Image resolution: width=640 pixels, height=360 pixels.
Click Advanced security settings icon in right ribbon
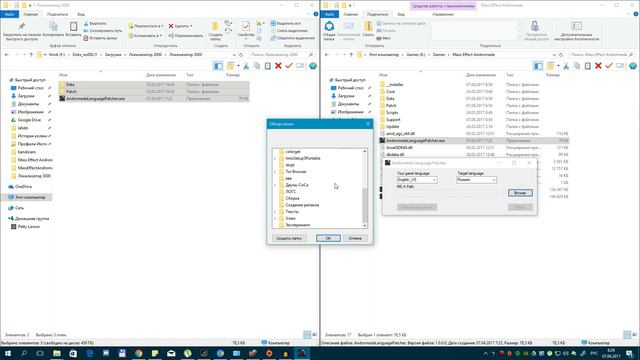576,31
